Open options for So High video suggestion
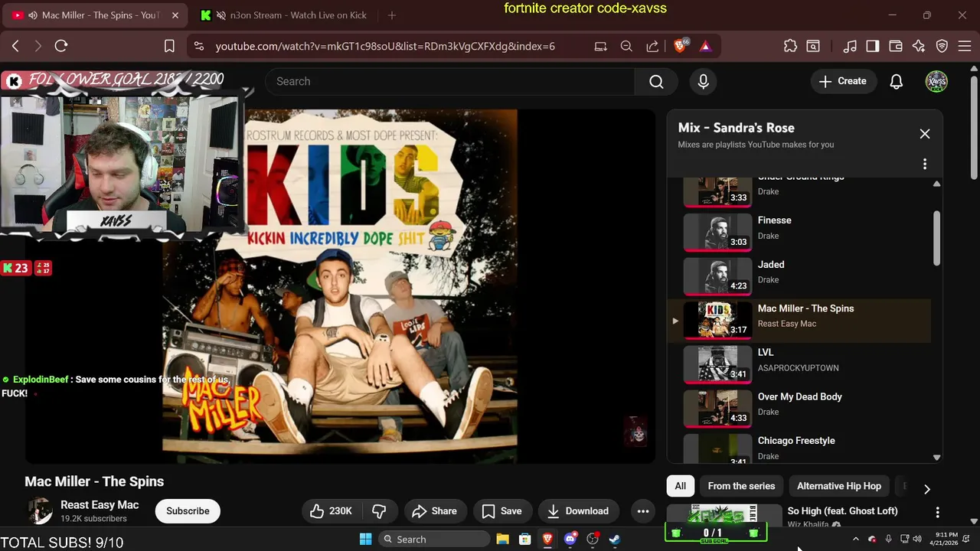Viewport: 980px width, 551px height. coord(937,512)
